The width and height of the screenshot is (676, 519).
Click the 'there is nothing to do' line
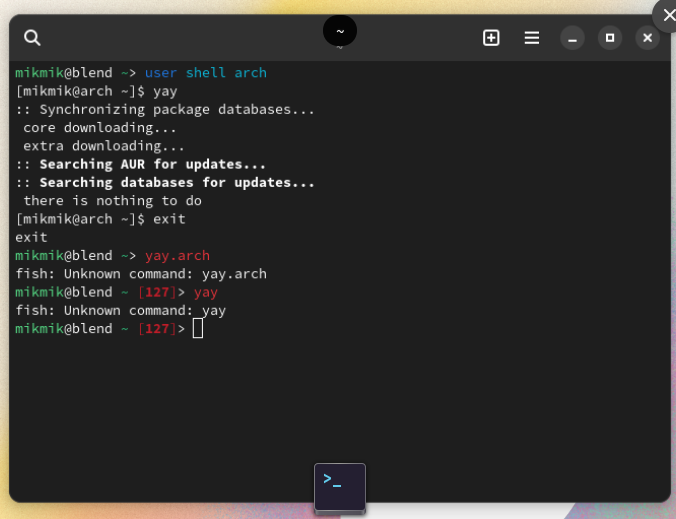click(112, 201)
